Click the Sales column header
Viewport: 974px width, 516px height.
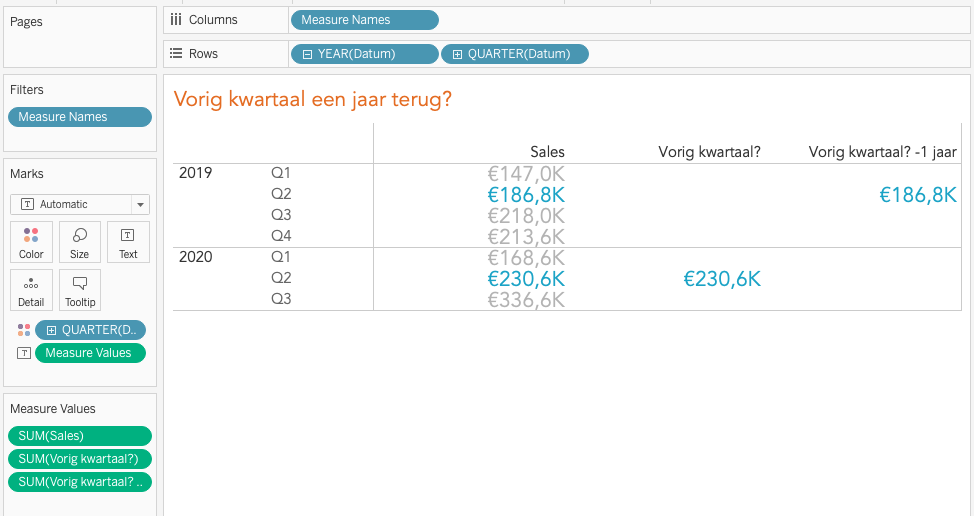click(x=547, y=152)
